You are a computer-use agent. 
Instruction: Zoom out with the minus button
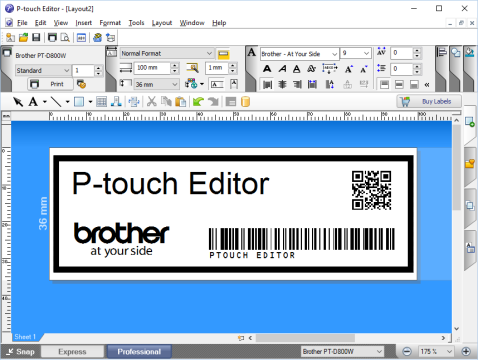[407, 351]
